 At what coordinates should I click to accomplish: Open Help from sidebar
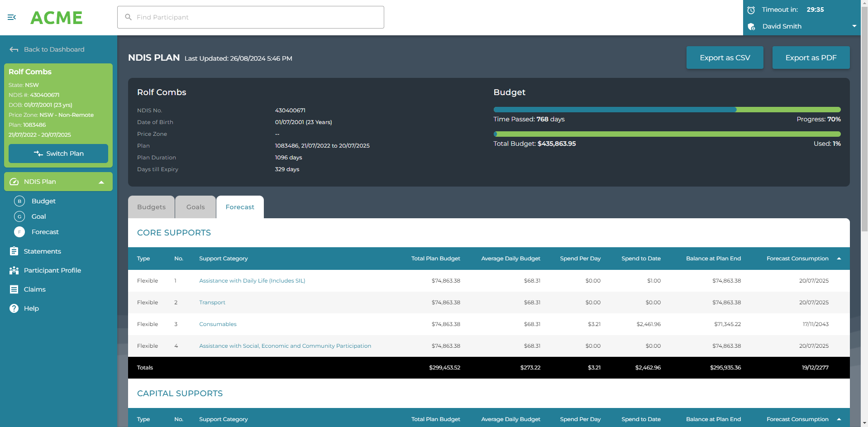31,308
